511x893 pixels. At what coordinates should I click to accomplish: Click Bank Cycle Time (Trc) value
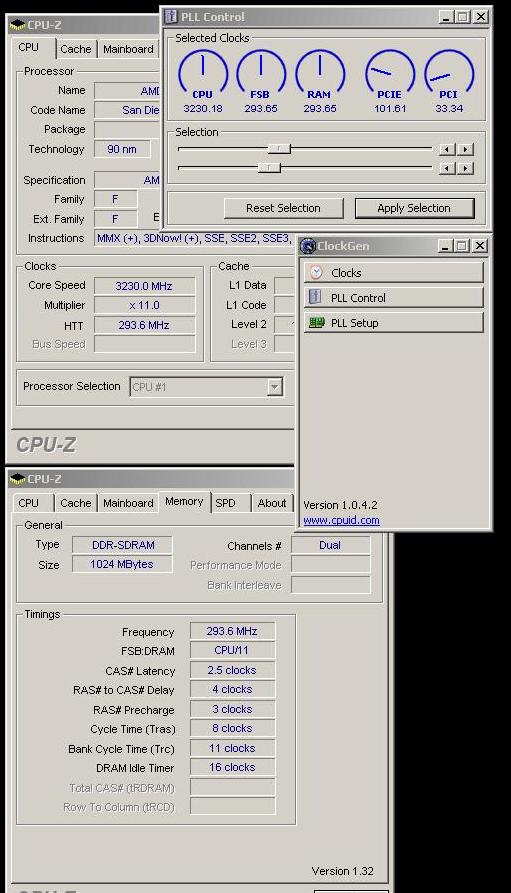232,748
